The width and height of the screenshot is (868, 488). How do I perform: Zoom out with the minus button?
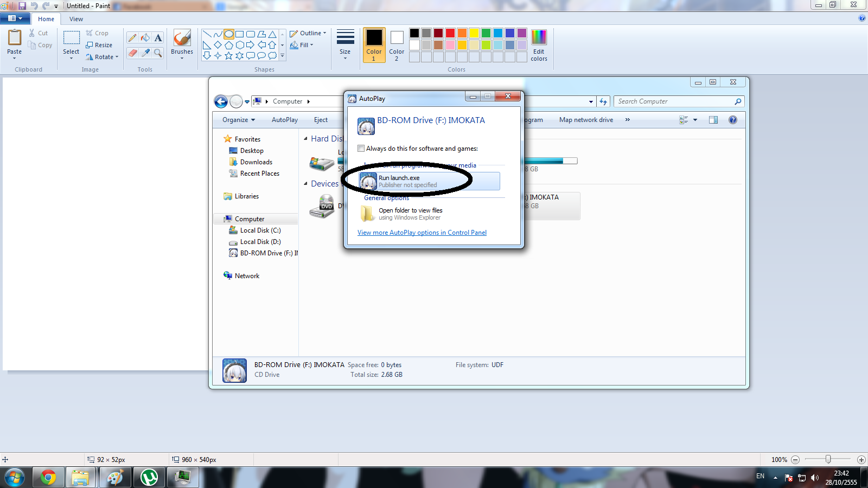pos(795,460)
